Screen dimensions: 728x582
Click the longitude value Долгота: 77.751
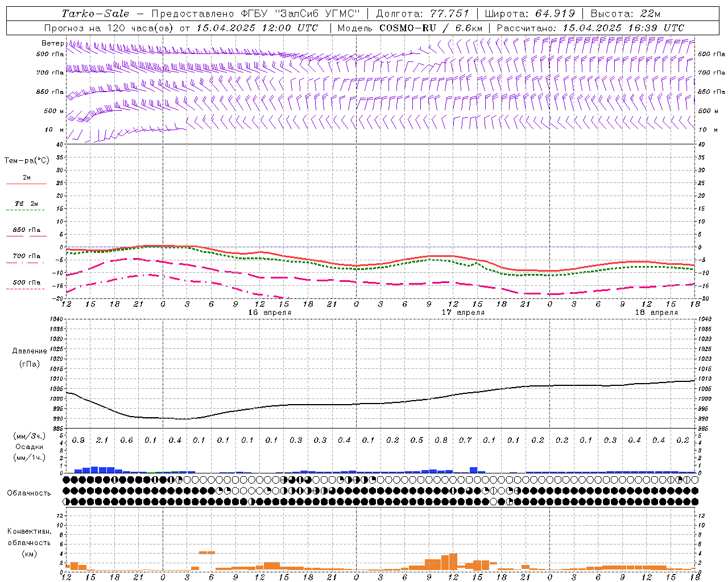(423, 14)
